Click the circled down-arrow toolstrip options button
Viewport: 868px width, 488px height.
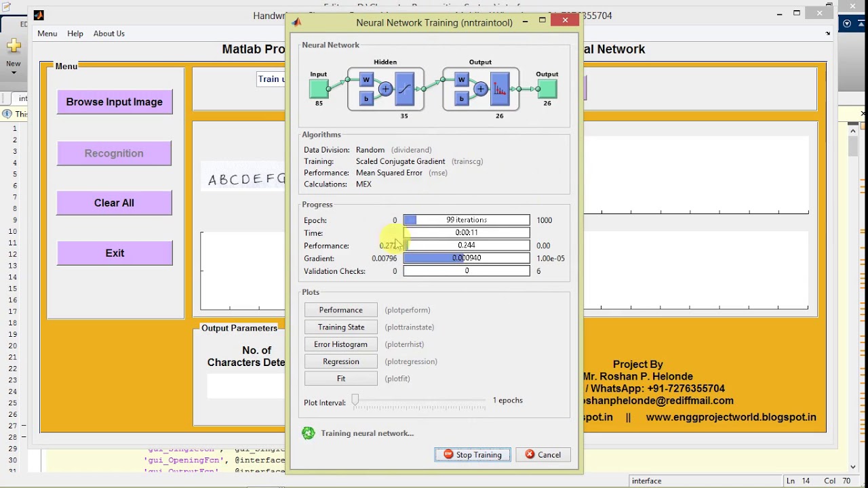[x=847, y=24]
